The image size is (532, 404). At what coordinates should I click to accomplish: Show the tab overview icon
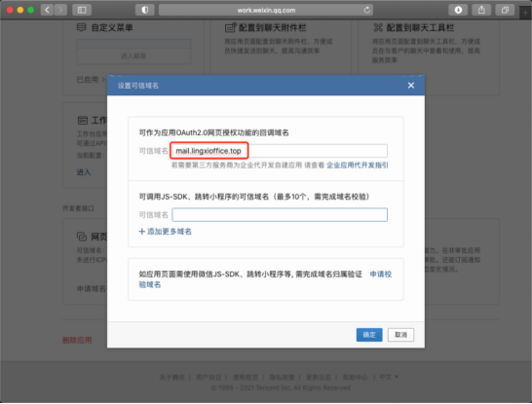click(x=505, y=10)
